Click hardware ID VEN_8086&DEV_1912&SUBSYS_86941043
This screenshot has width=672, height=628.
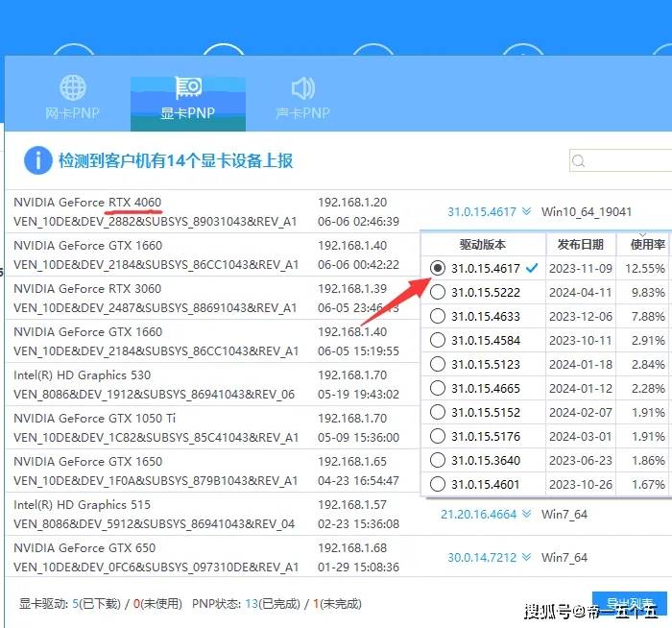[155, 395]
